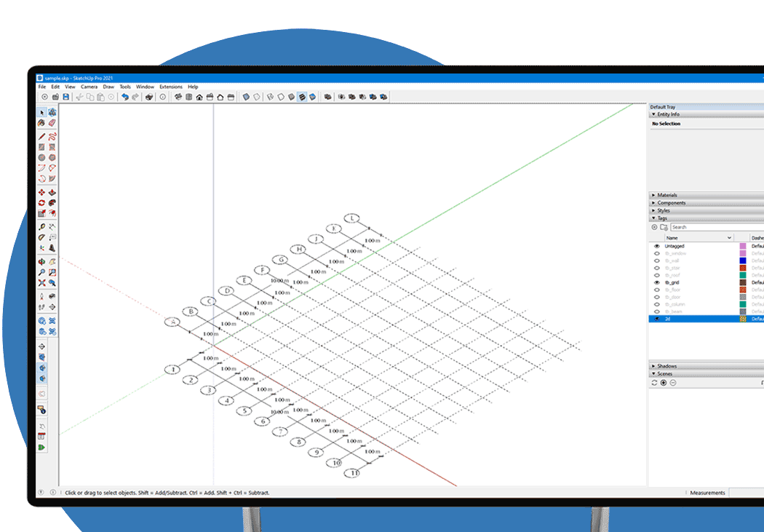Collapse the Scenes panel
This screenshot has width=764, height=532.
(653, 373)
